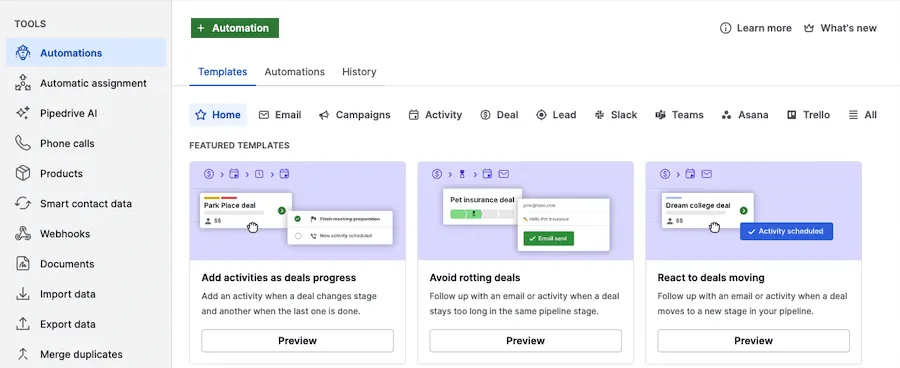Open the Learn more link
This screenshot has width=900, height=368.
(756, 28)
